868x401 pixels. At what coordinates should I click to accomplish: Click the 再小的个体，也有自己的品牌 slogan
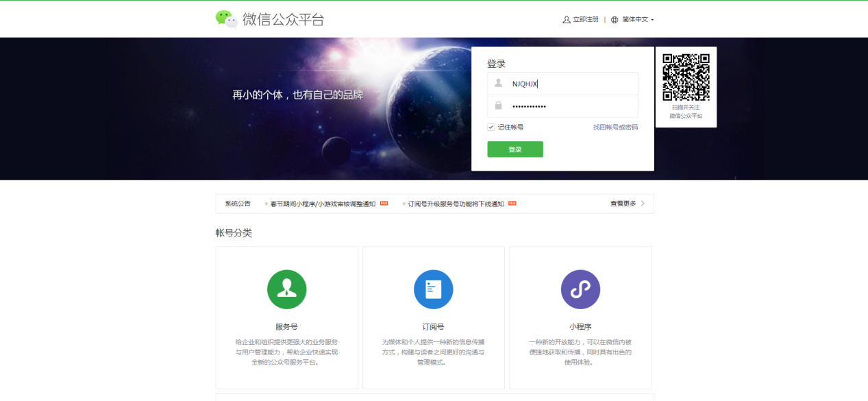click(x=298, y=95)
